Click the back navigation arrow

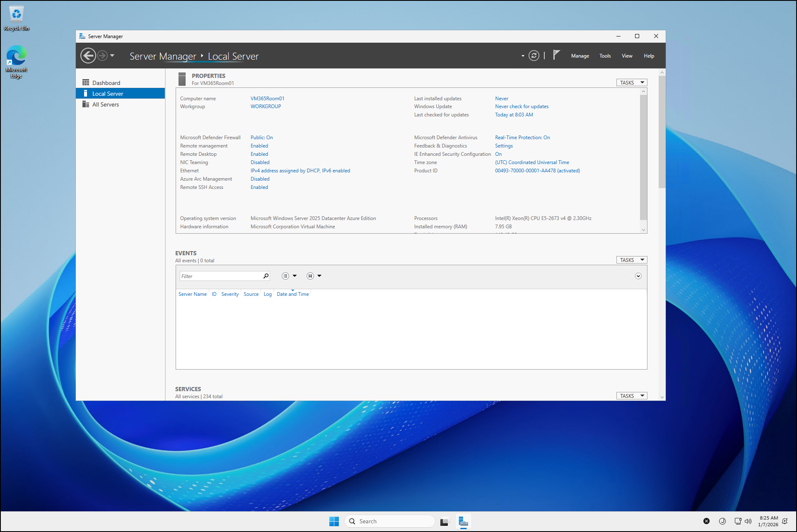[x=88, y=56]
